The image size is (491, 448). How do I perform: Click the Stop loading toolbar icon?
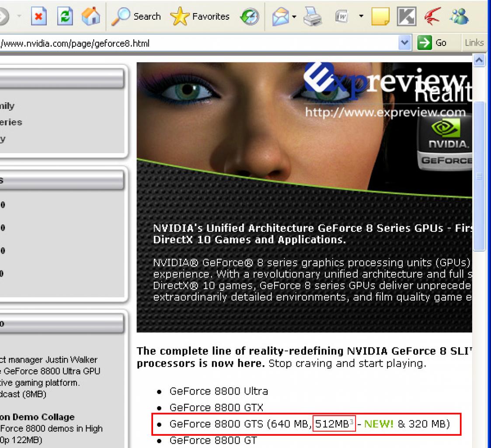[39, 16]
